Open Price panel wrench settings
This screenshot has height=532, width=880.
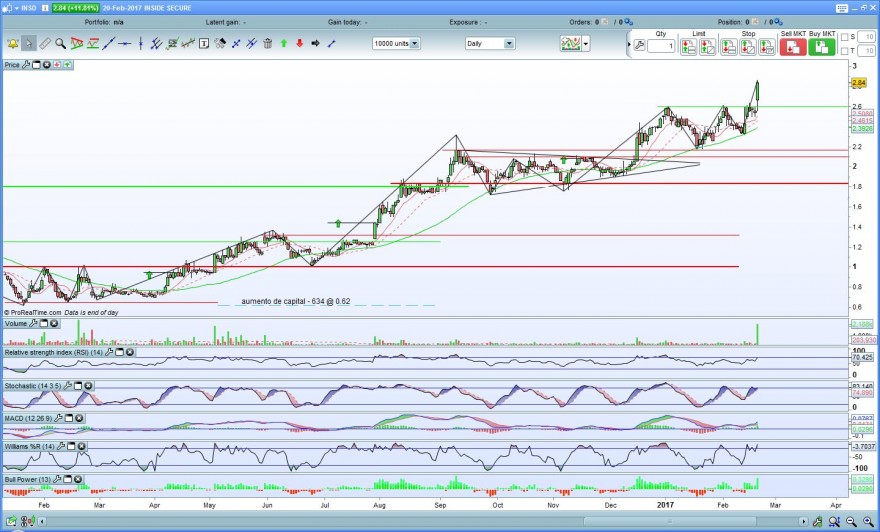tap(26, 65)
